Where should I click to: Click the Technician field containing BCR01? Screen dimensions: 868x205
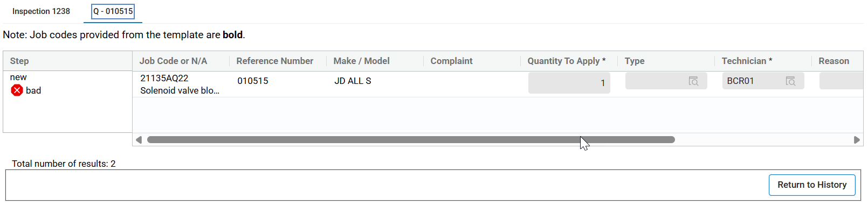(763, 81)
